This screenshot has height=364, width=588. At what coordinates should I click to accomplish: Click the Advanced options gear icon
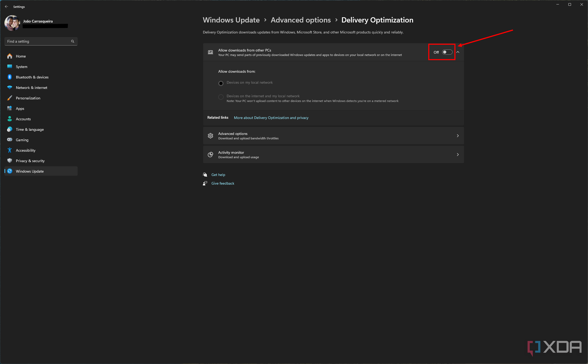(210, 136)
